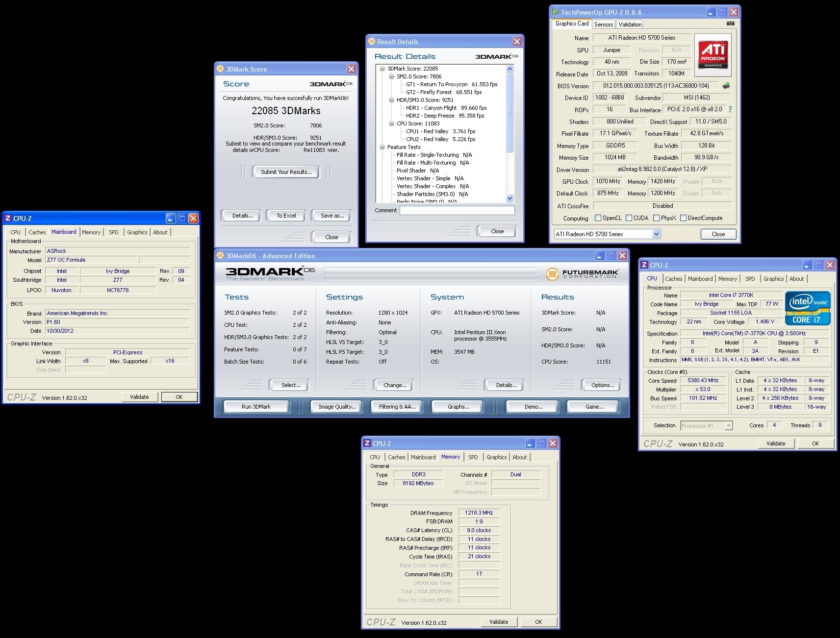
Task: Click the GPU-Z screenshot camera icon
Action: [x=731, y=24]
